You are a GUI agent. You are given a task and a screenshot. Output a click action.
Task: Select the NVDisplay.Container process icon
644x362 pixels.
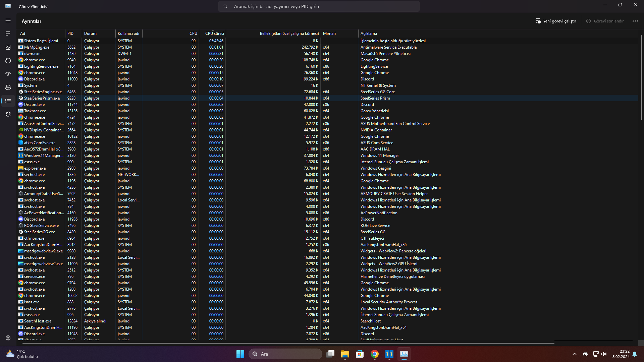[21, 130]
